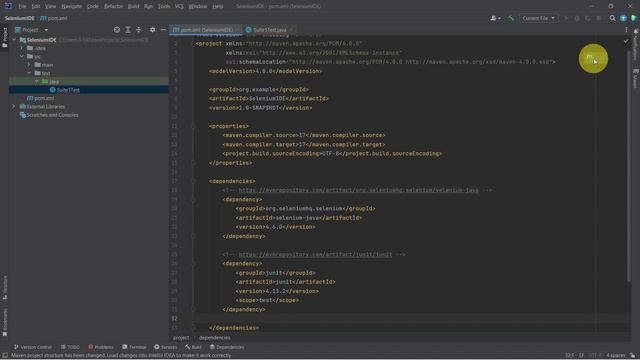This screenshot has height=360, width=640.
Task: Click the tool windows quick-access status bar icon
Action: [4, 356]
